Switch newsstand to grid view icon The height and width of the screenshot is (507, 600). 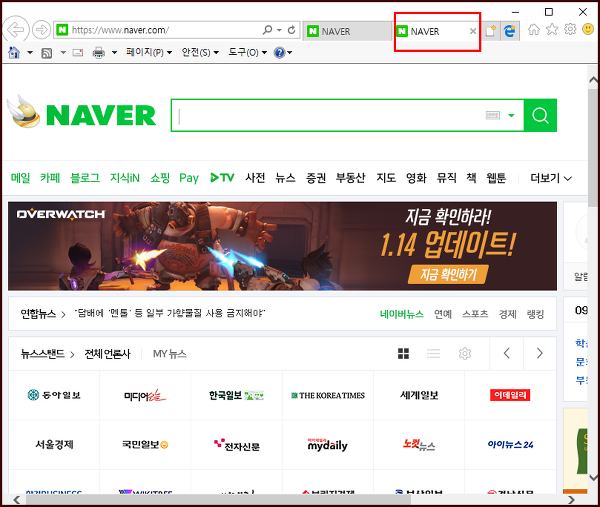(x=403, y=354)
